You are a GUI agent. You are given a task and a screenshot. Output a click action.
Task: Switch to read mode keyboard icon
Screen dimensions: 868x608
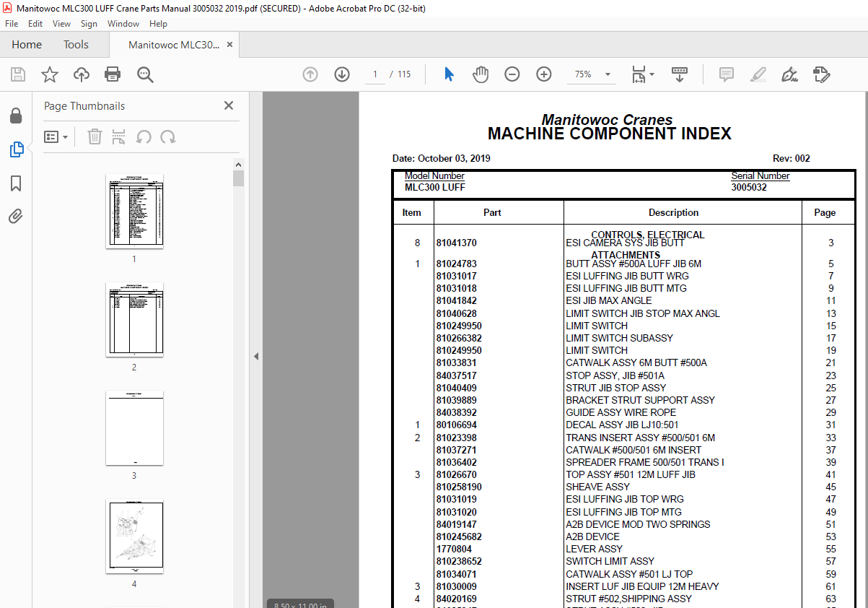click(x=680, y=74)
